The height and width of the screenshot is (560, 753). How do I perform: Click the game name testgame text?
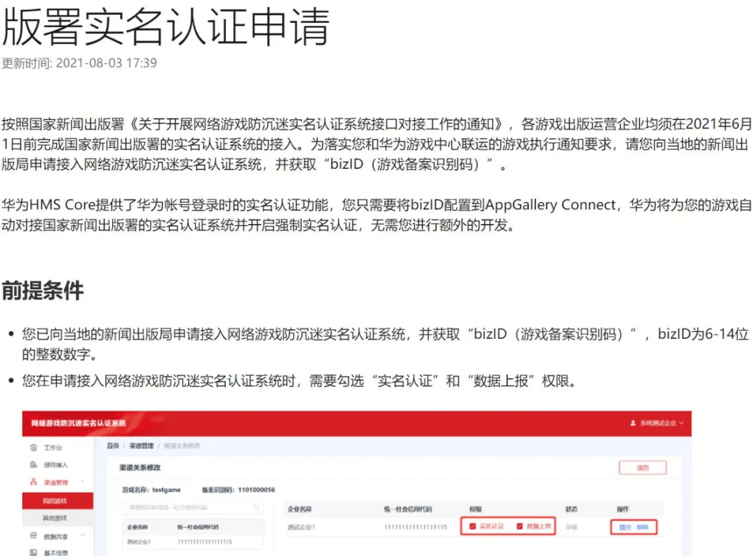166,490
